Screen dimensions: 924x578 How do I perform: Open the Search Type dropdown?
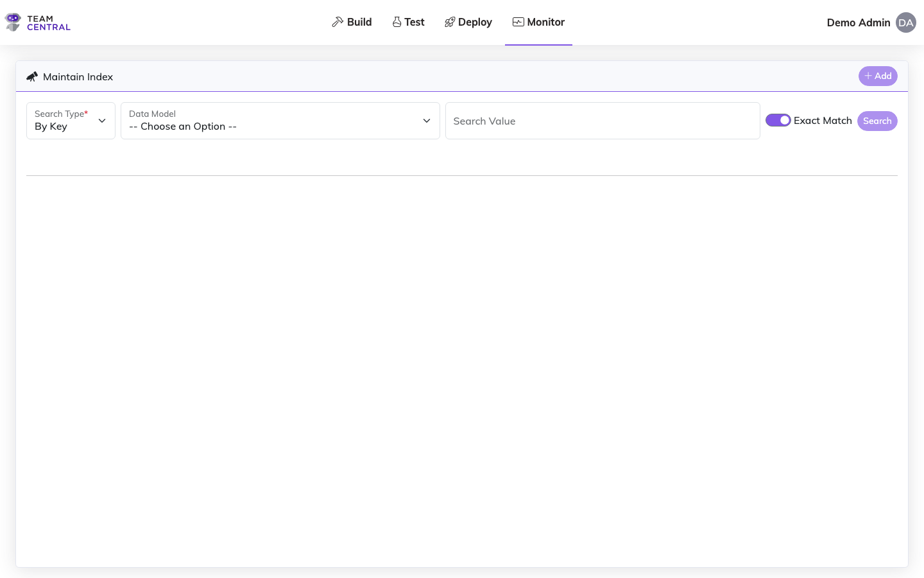pos(71,121)
